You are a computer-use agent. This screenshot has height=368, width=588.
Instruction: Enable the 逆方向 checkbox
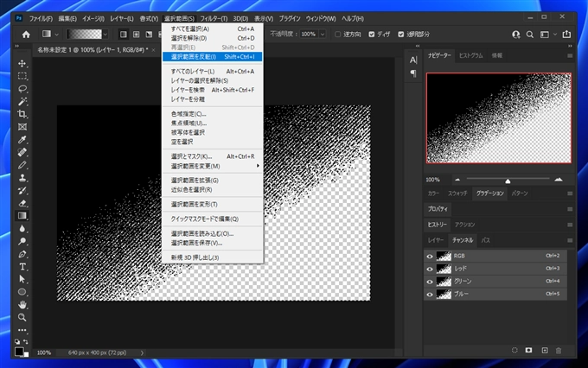[339, 34]
